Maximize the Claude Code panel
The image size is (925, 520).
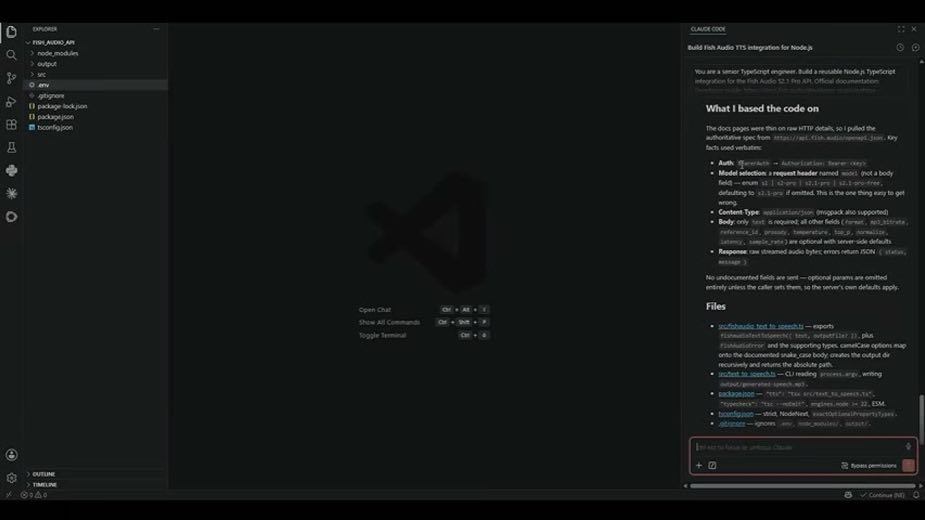click(901, 29)
